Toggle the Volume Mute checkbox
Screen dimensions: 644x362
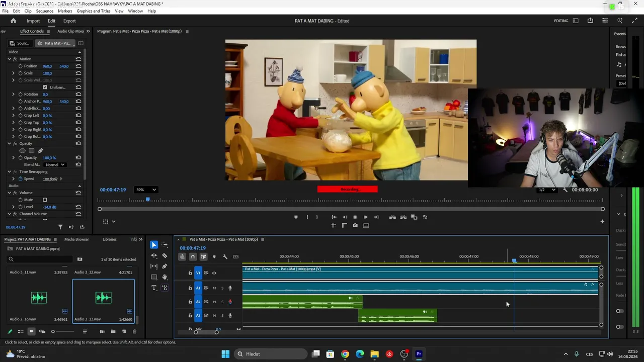point(45,200)
